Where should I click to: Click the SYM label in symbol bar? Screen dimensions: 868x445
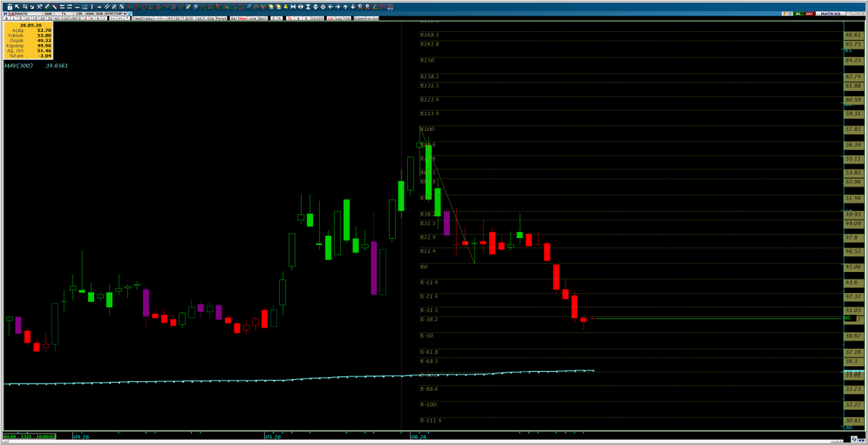(109, 14)
